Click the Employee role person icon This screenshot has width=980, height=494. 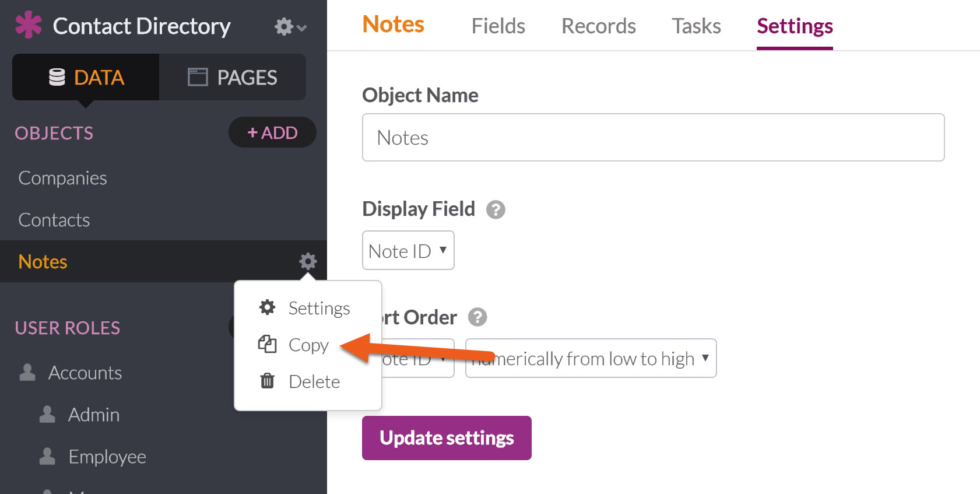[x=47, y=456]
